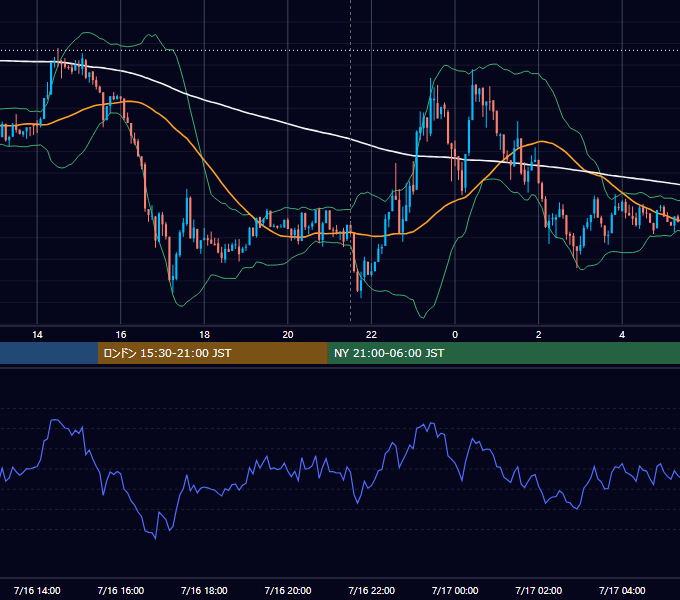Click the 7/16 20:00 time label
Image resolution: width=680 pixels, height=600 pixels.
coord(288,590)
